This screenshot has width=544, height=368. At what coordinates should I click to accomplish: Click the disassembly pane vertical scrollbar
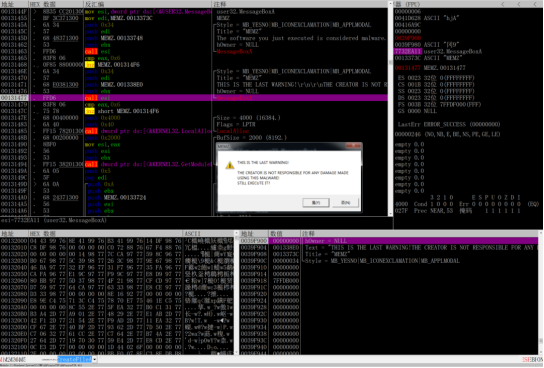coord(391,109)
